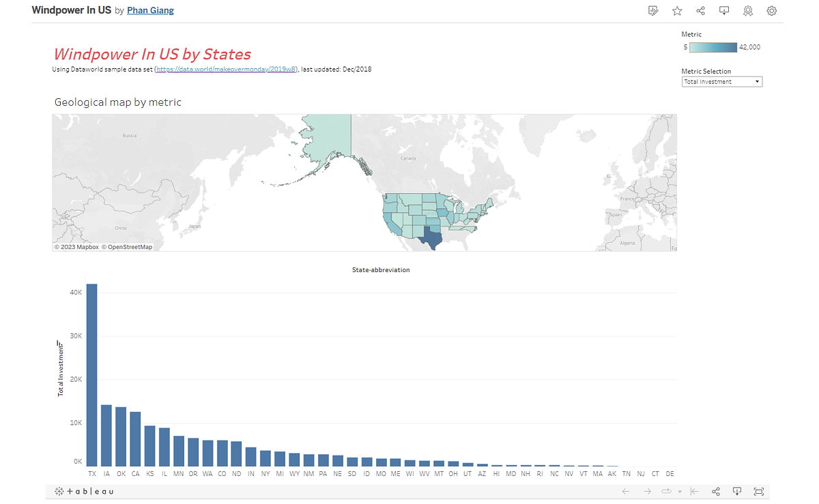The width and height of the screenshot is (819, 504).
Task: Click the share icon in the bottom toolbar
Action: point(715,491)
